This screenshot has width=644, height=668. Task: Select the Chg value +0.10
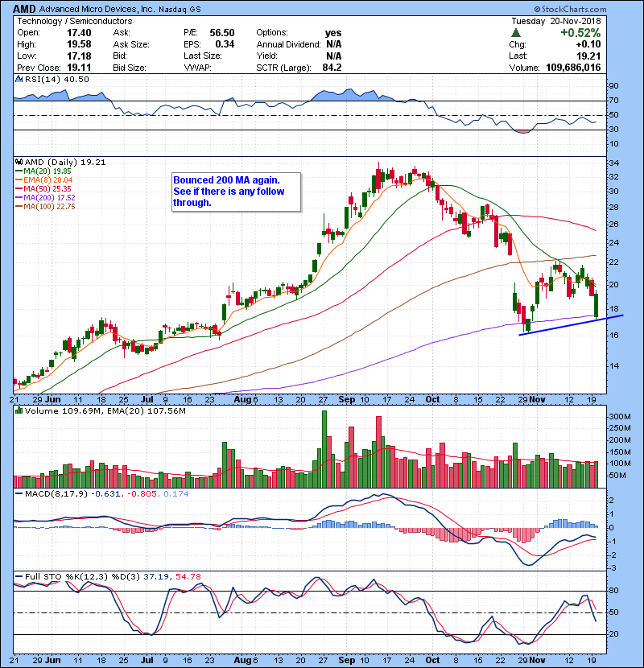(588, 44)
